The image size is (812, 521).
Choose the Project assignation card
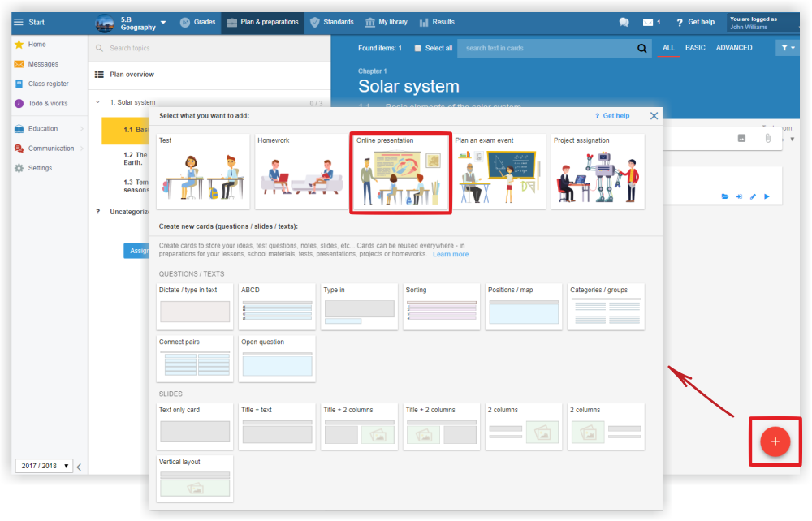coord(598,171)
